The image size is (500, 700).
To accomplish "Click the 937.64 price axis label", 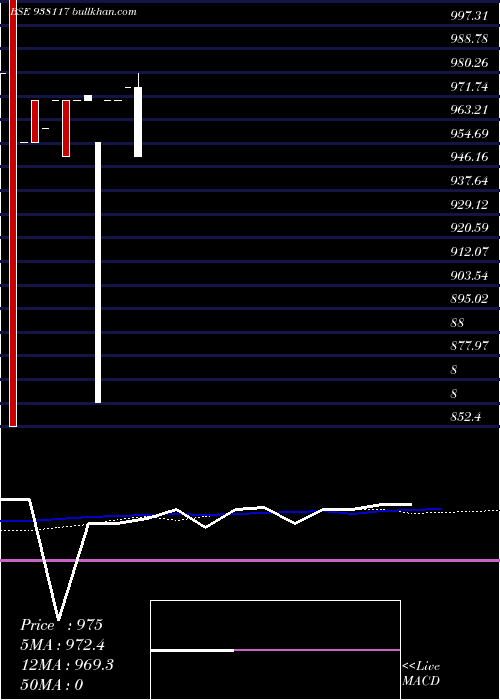I will tap(469, 181).
